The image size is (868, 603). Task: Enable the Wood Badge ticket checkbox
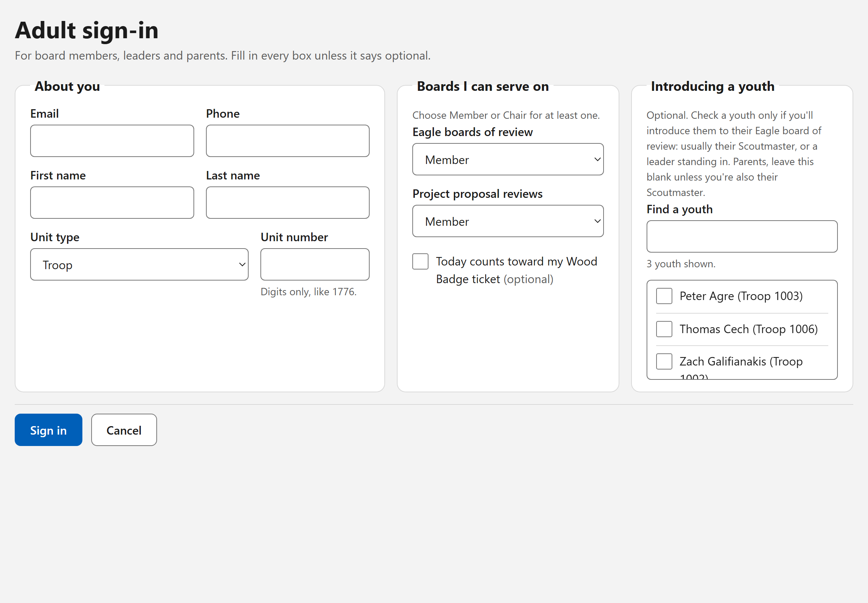point(420,261)
